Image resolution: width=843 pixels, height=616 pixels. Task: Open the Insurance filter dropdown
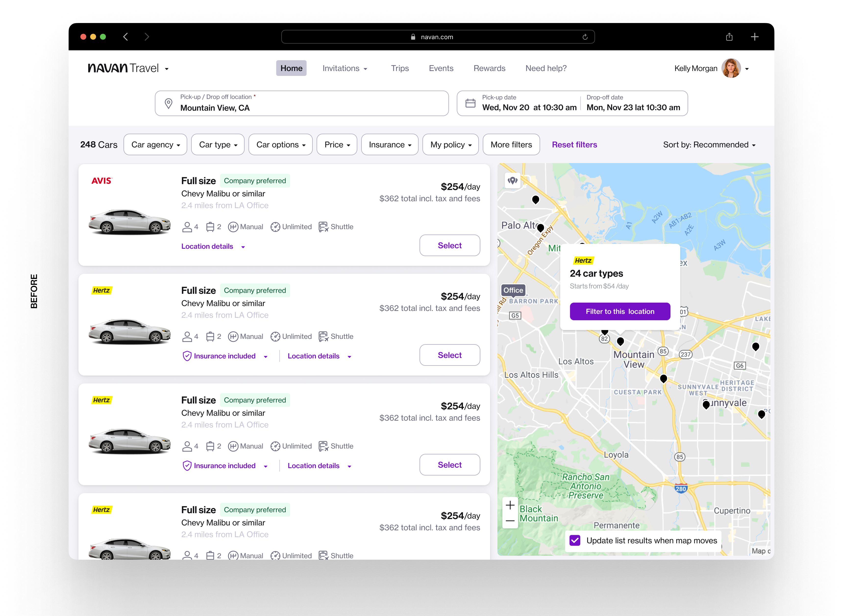tap(390, 145)
